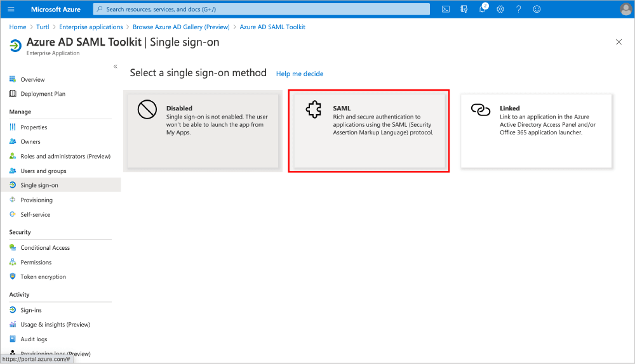
Task: Close the Single sign-on blade
Action: pos(619,42)
